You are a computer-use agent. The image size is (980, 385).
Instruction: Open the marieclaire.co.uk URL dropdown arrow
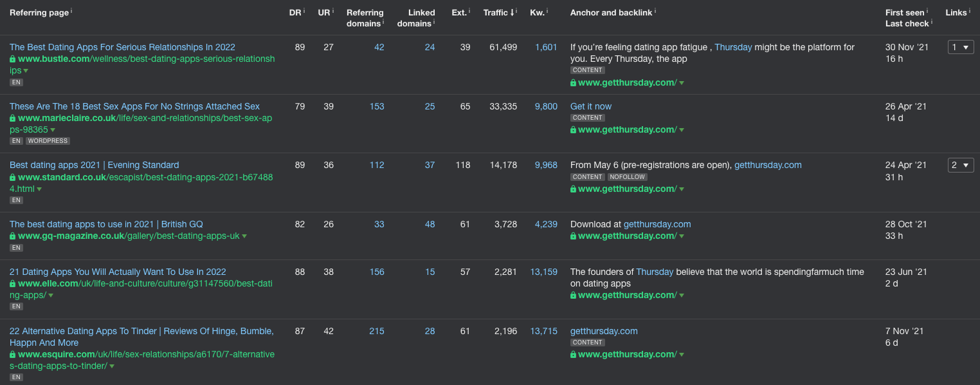[x=53, y=130]
